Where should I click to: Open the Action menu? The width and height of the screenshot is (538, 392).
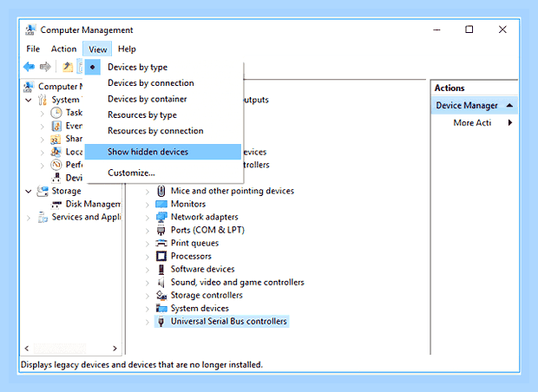pyautogui.click(x=64, y=49)
